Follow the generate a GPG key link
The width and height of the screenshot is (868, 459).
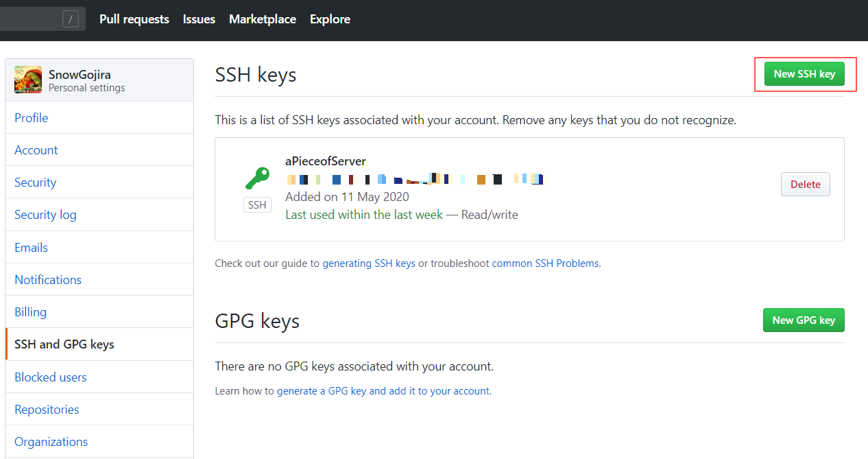pyautogui.click(x=383, y=391)
